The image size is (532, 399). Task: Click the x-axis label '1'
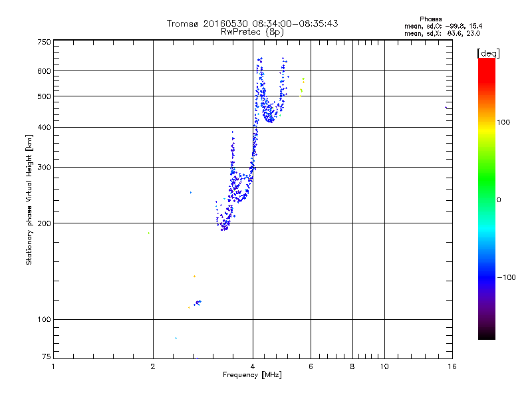coord(53,366)
